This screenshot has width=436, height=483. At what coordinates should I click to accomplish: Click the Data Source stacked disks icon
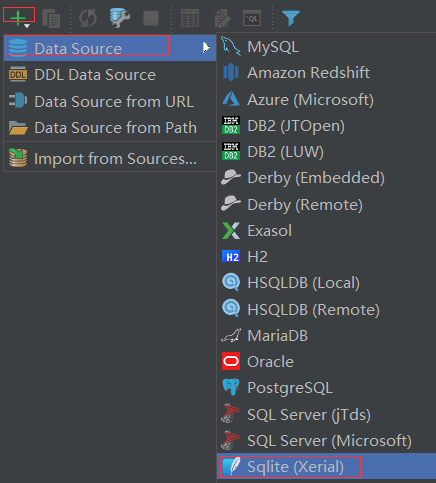(18, 47)
